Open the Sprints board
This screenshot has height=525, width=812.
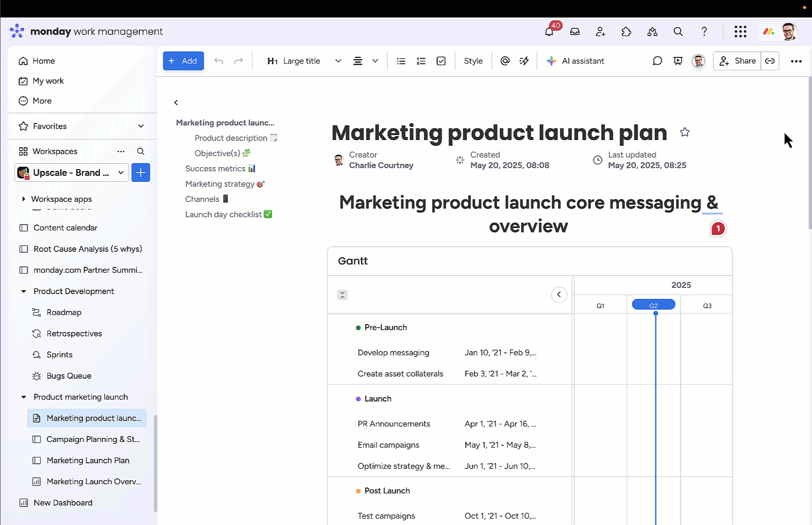(x=60, y=355)
